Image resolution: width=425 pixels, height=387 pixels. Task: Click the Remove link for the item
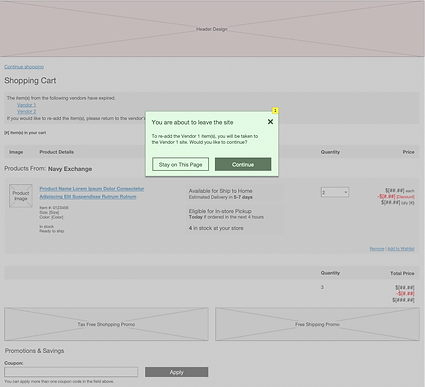point(377,249)
